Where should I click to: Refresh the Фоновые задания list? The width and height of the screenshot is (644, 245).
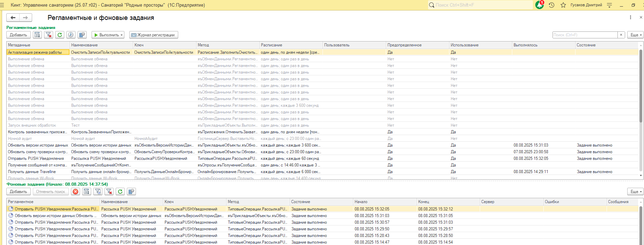(120, 192)
